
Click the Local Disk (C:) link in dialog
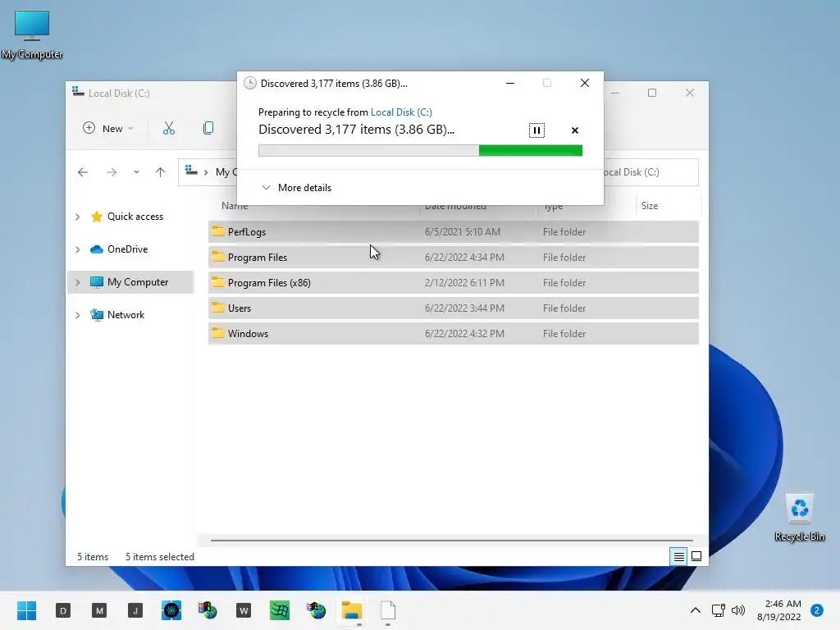pos(401,112)
